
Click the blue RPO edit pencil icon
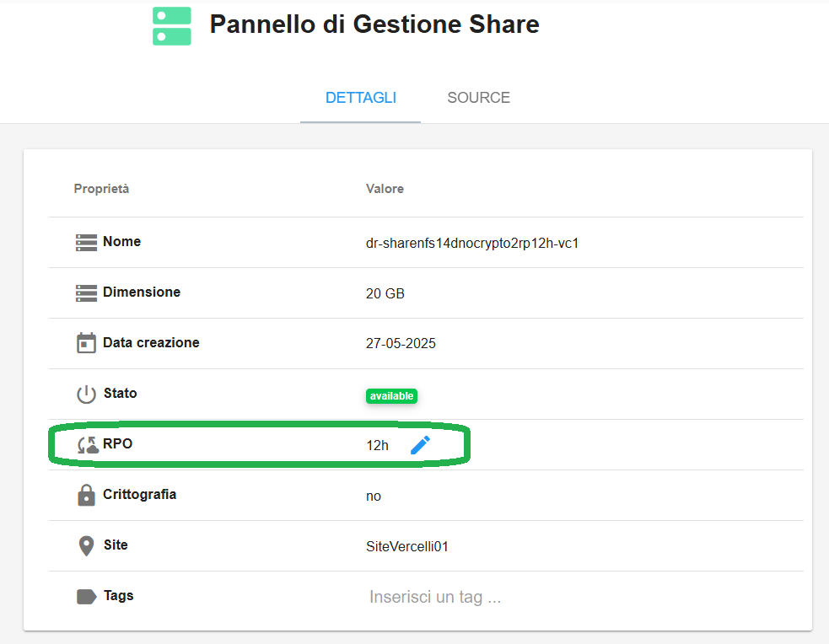click(x=420, y=445)
